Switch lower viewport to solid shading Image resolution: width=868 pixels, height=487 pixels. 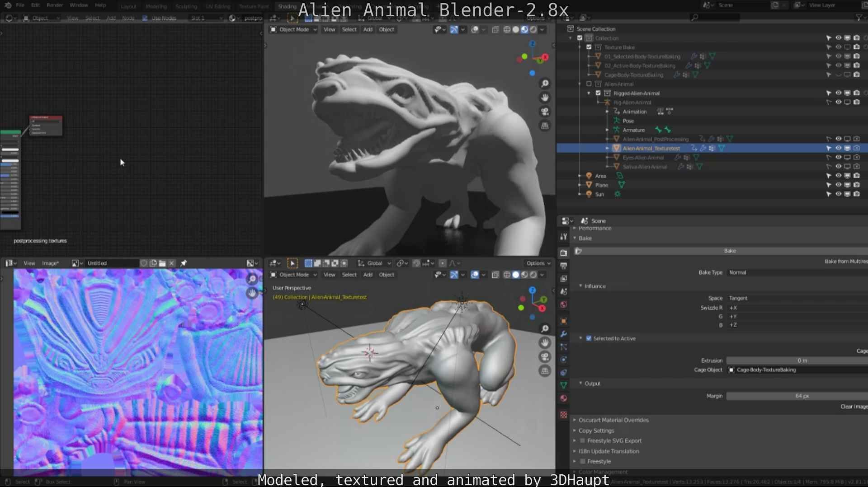516,275
